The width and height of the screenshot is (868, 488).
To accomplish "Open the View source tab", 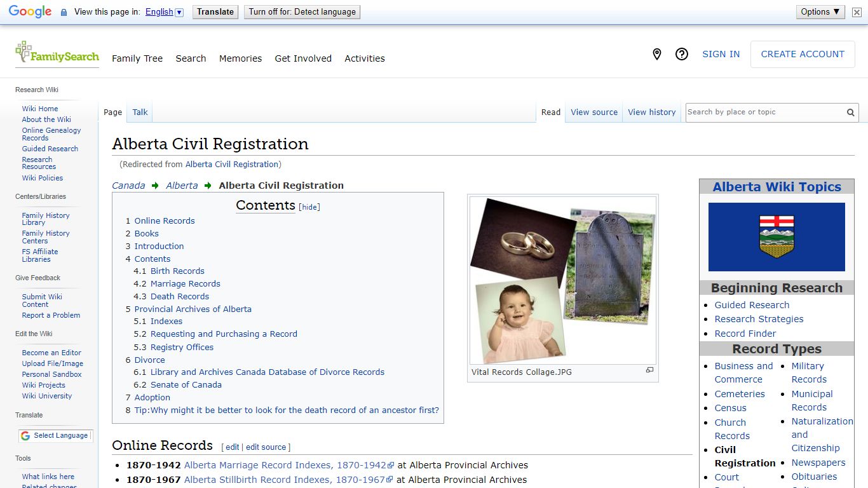I will tap(594, 112).
